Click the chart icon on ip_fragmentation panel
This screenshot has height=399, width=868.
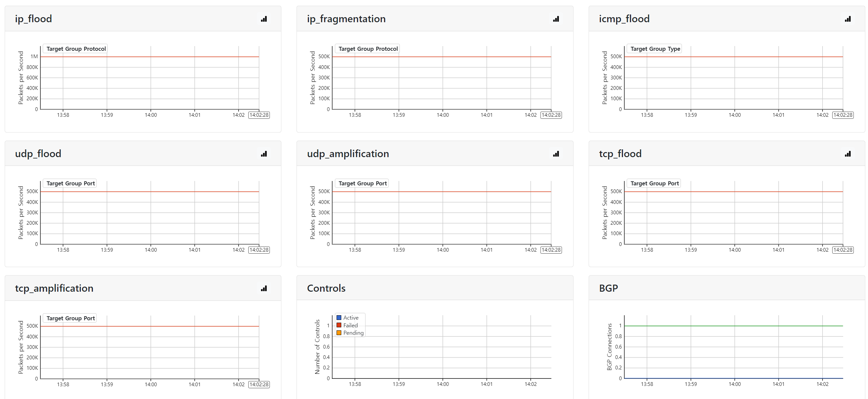click(556, 19)
